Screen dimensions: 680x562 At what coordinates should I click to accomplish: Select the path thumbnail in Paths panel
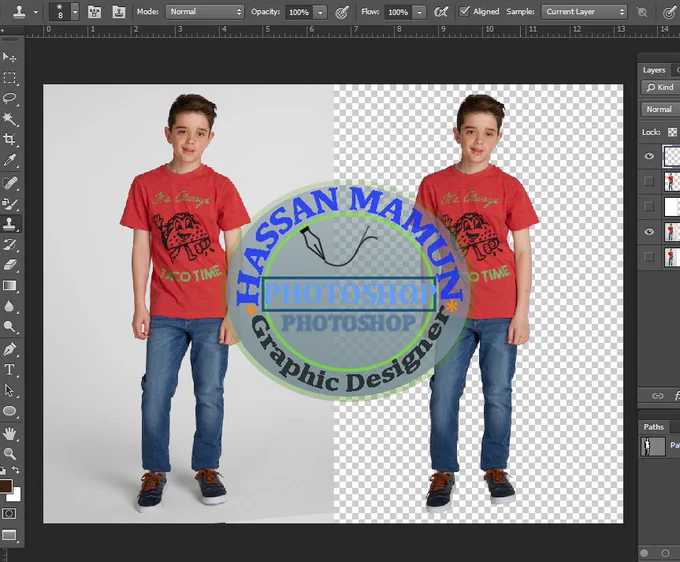coord(653,446)
